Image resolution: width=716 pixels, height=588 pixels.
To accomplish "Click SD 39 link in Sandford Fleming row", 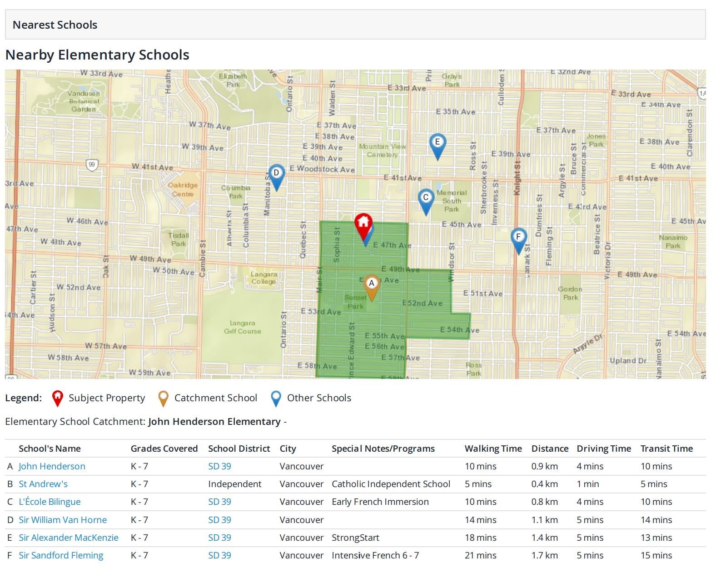I will (x=219, y=555).
